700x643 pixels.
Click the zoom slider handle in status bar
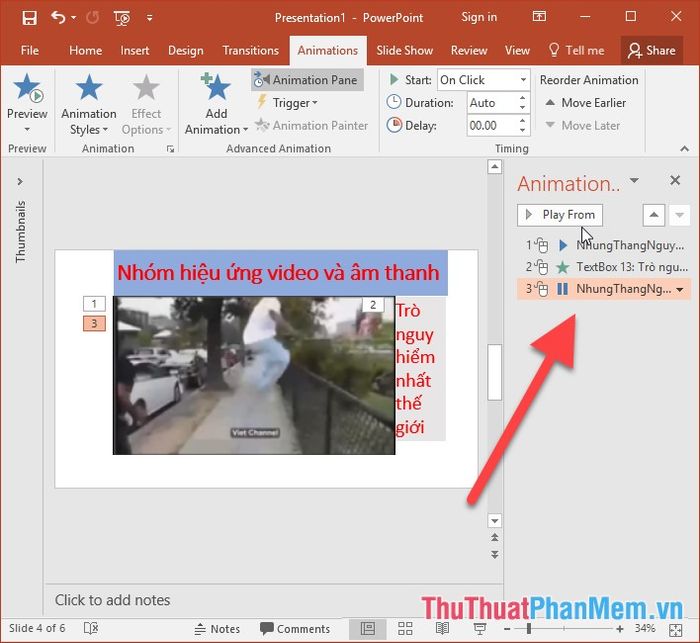point(529,629)
